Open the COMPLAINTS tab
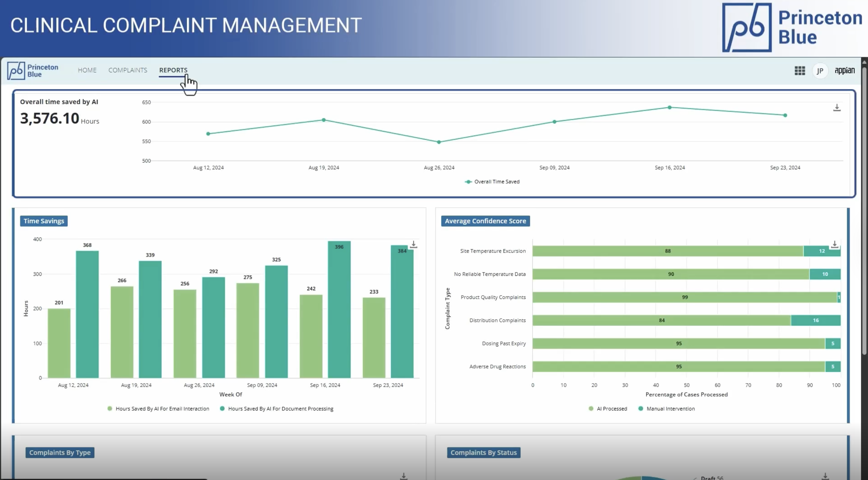The width and height of the screenshot is (868, 480). click(128, 70)
